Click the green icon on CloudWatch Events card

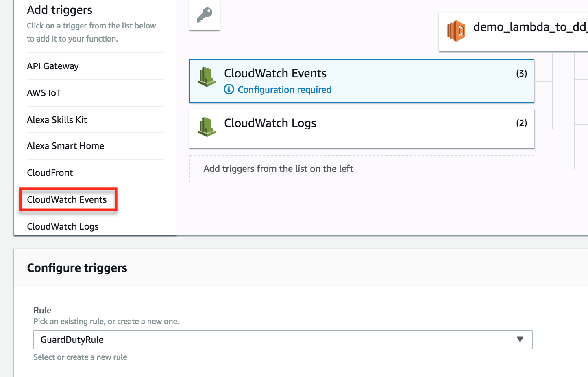click(207, 77)
